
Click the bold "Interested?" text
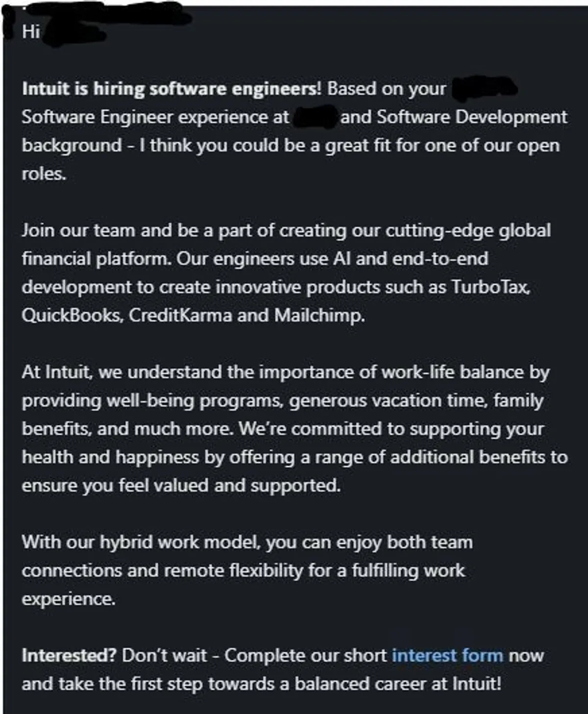[69, 655]
